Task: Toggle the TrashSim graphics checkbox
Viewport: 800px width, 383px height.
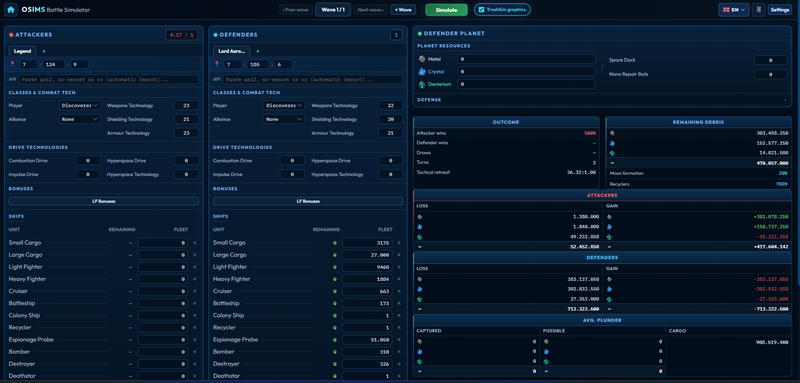Action: [482, 10]
